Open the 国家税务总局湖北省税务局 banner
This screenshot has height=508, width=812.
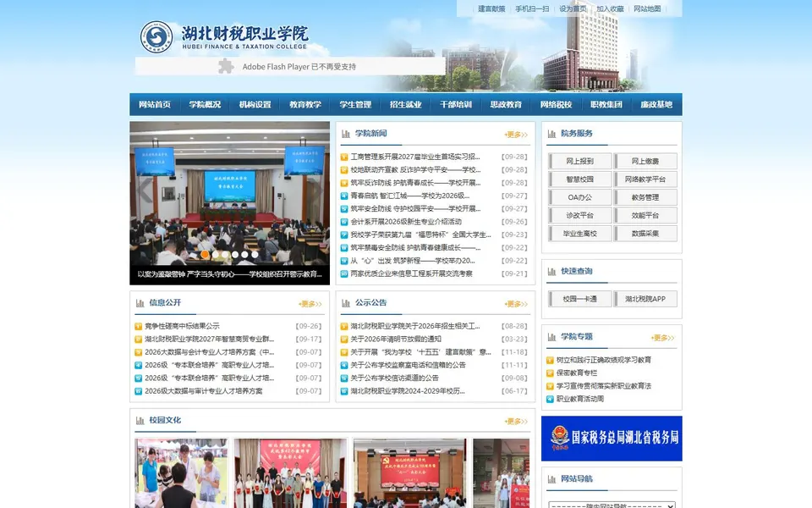[x=612, y=438]
